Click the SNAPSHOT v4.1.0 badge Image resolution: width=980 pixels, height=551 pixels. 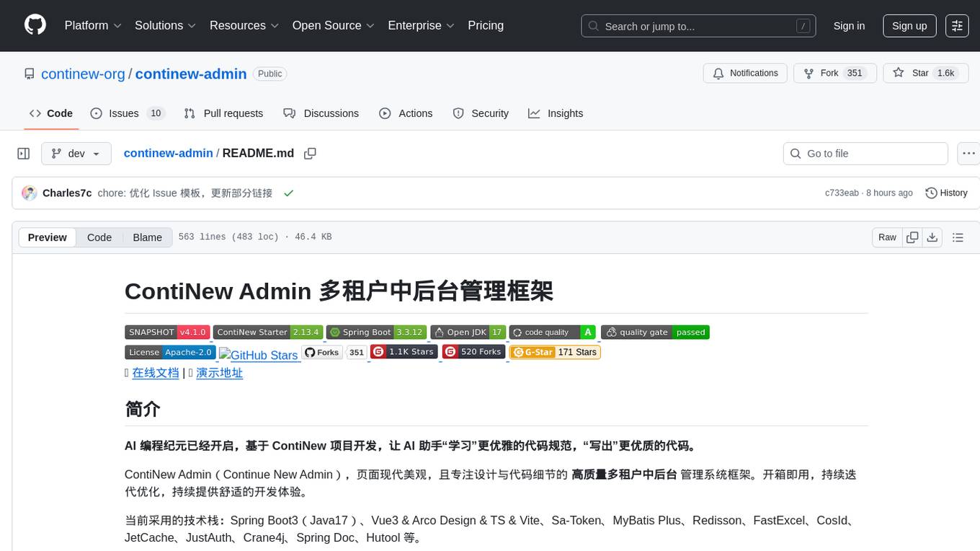click(167, 332)
